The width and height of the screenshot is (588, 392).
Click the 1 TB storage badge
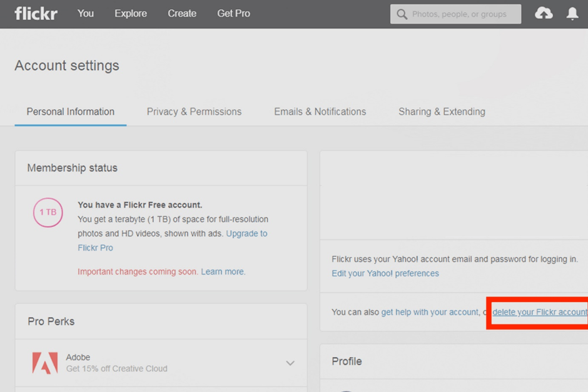[x=48, y=213]
